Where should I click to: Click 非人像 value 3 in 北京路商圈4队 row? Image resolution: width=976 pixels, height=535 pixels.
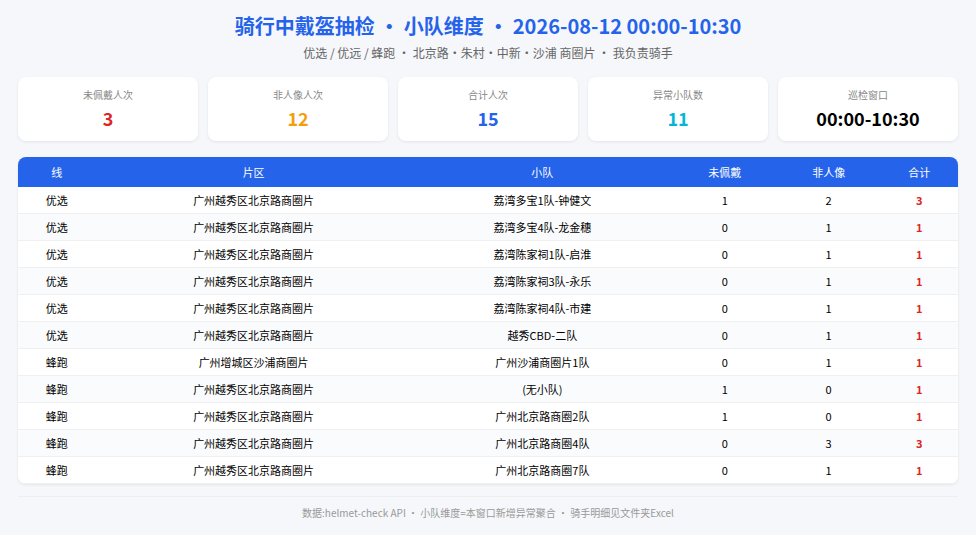(828, 444)
